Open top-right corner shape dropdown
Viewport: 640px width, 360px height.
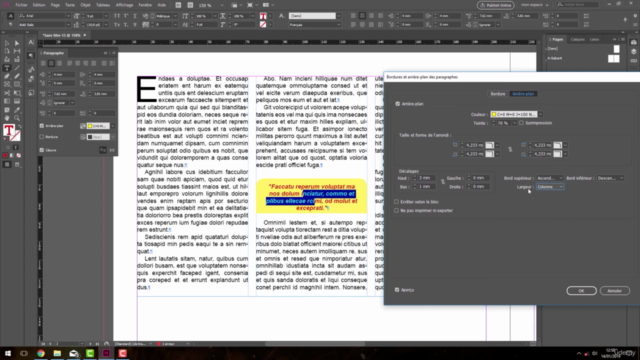tap(565, 145)
